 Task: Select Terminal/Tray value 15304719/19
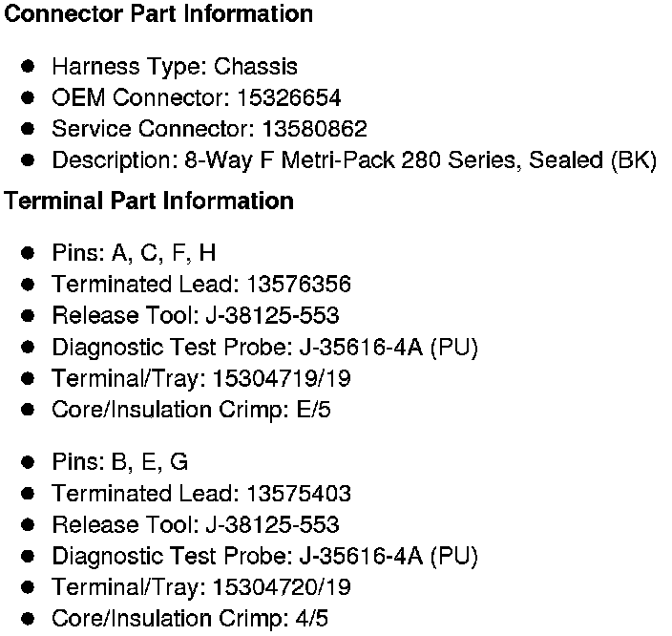[281, 378]
